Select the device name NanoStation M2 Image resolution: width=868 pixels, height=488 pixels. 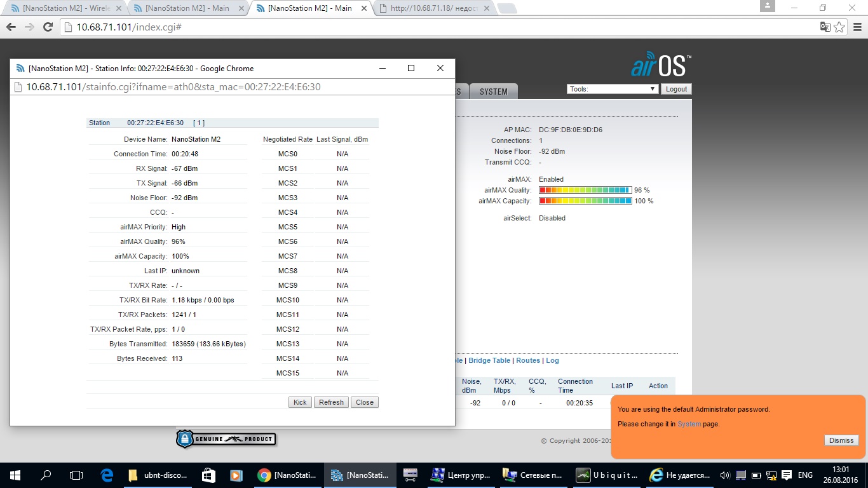[196, 139]
